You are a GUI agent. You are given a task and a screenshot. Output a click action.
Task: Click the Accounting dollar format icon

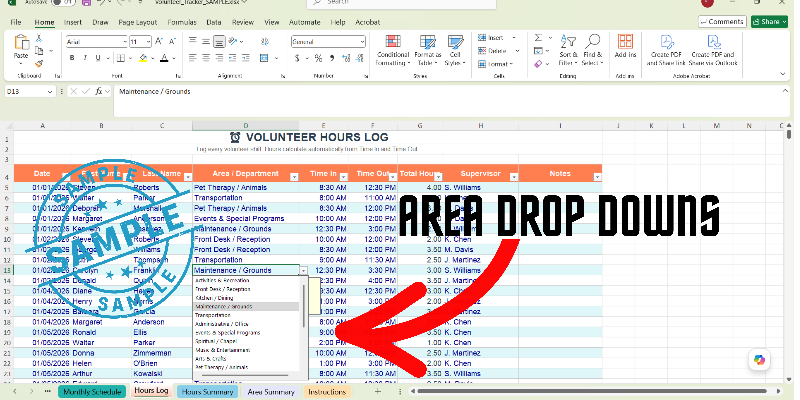click(x=296, y=58)
